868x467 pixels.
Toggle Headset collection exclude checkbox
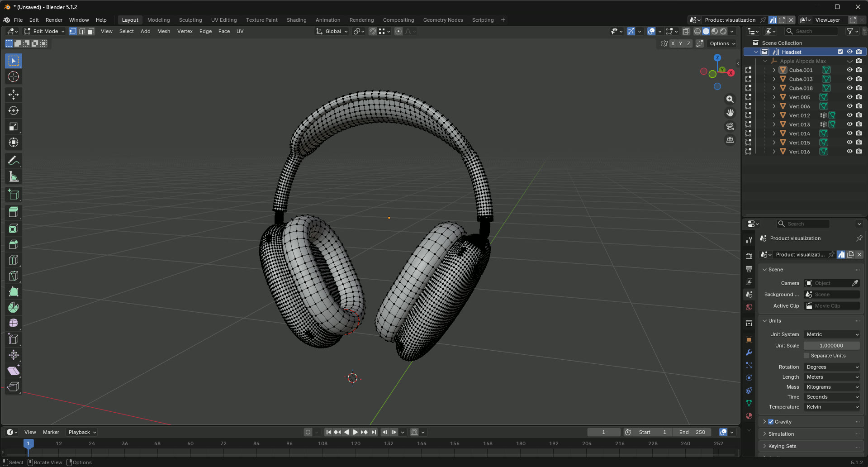tap(840, 52)
